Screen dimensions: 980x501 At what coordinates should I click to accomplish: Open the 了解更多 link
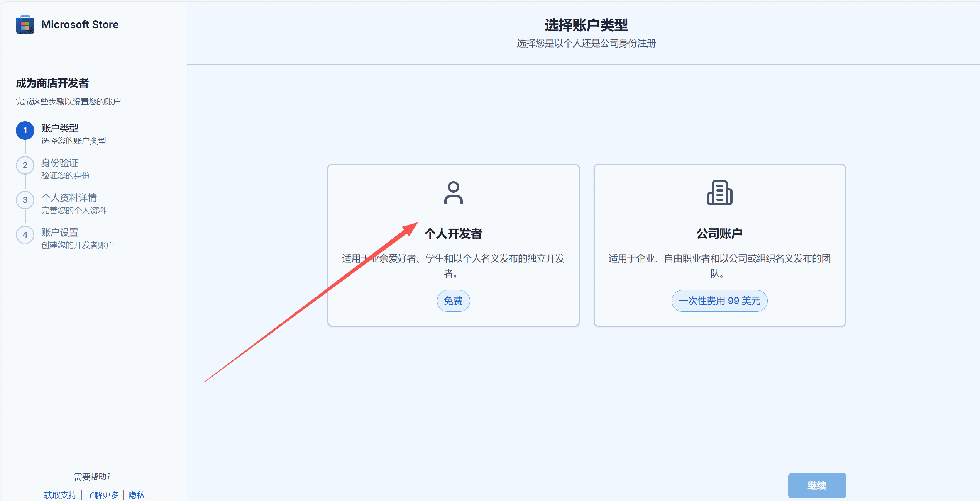[103, 495]
